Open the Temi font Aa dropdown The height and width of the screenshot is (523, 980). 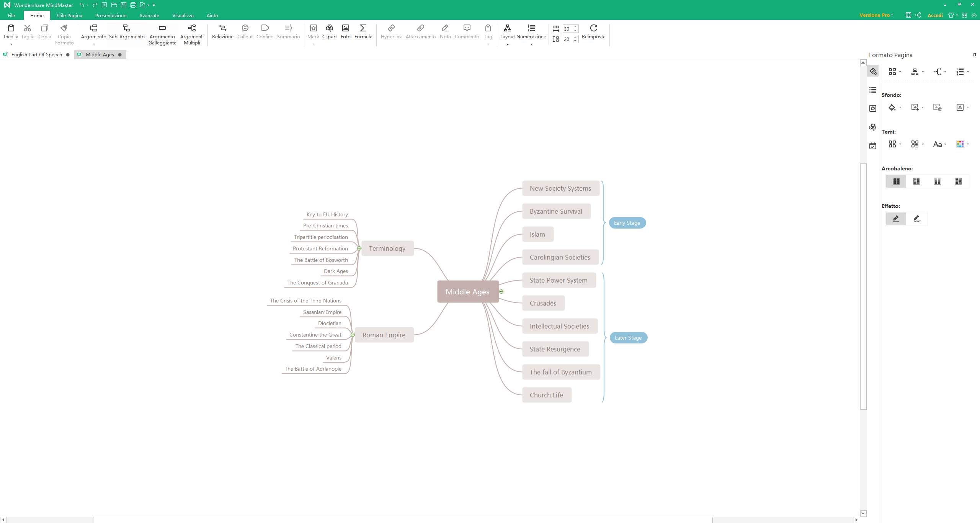pyautogui.click(x=939, y=144)
